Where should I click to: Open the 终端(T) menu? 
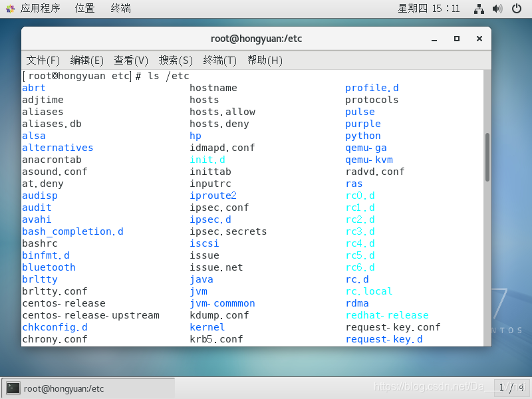click(x=219, y=60)
